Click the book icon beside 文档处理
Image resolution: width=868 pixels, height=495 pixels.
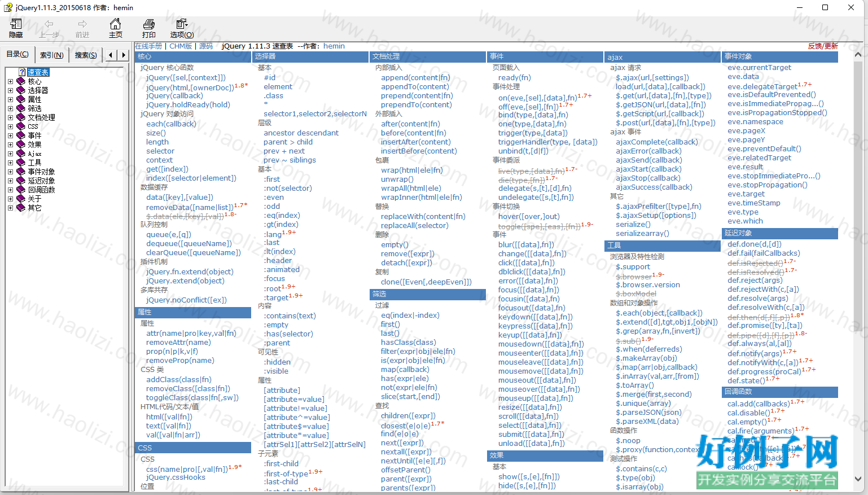[21, 117]
